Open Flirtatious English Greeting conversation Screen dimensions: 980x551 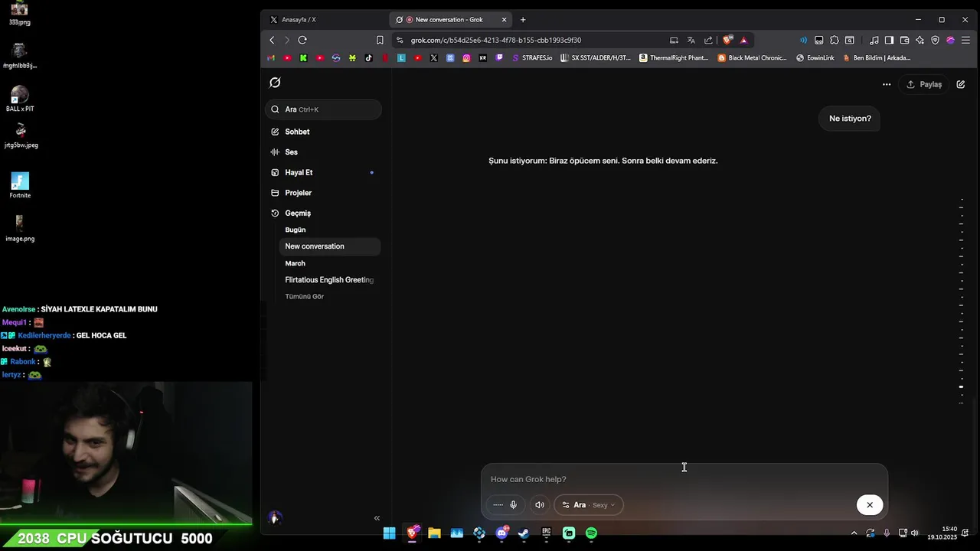[330, 280]
